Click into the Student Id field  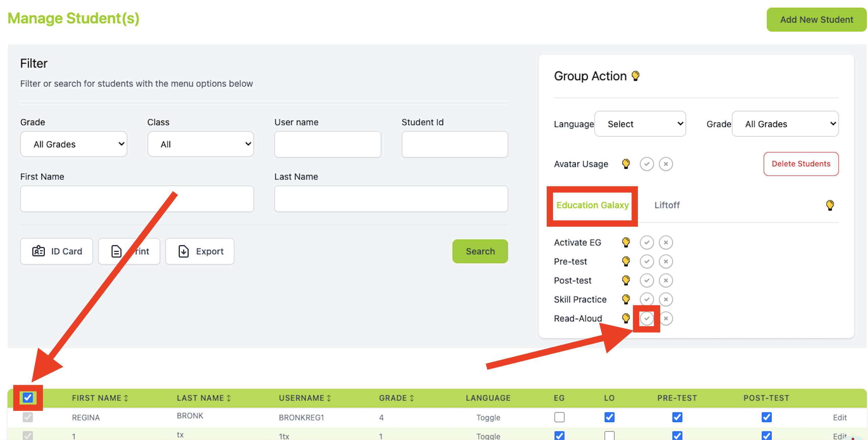pyautogui.click(x=455, y=144)
